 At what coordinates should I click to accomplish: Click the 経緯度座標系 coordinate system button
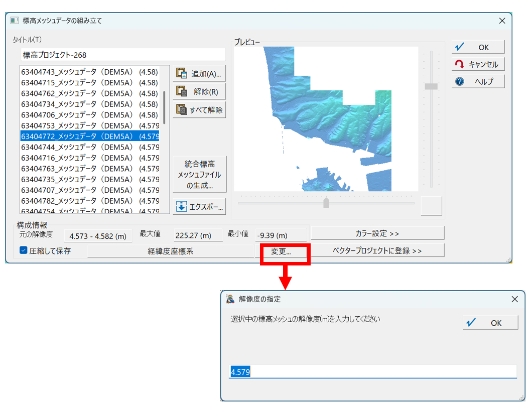[x=171, y=251]
